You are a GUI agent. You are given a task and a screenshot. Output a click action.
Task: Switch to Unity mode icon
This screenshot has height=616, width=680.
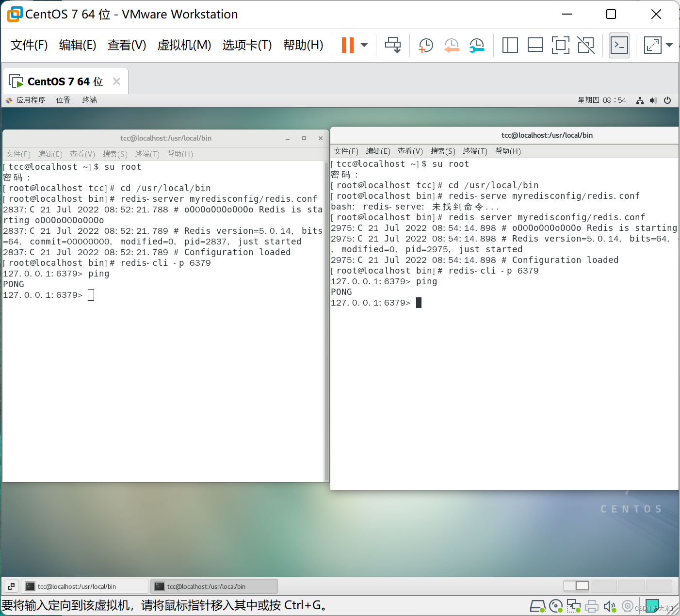(586, 45)
